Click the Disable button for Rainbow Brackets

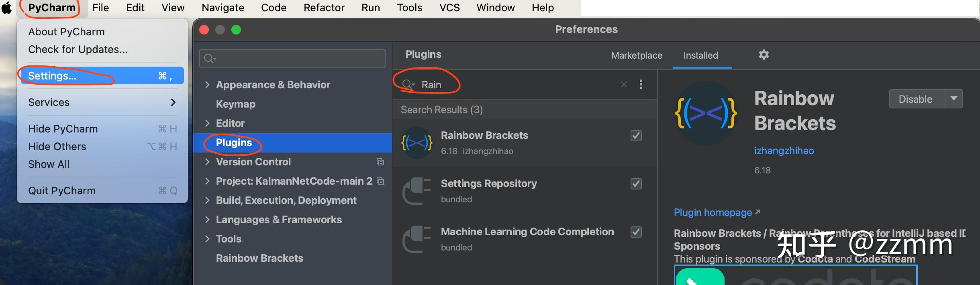(917, 99)
